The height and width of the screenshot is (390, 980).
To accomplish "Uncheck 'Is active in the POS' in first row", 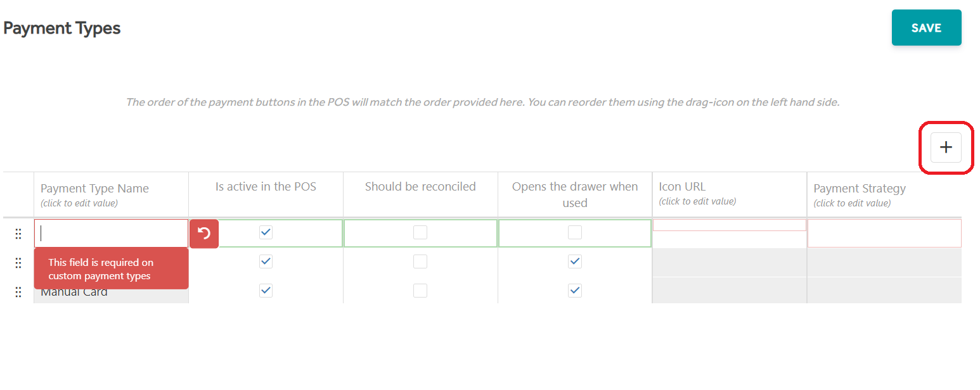I will click(x=266, y=232).
